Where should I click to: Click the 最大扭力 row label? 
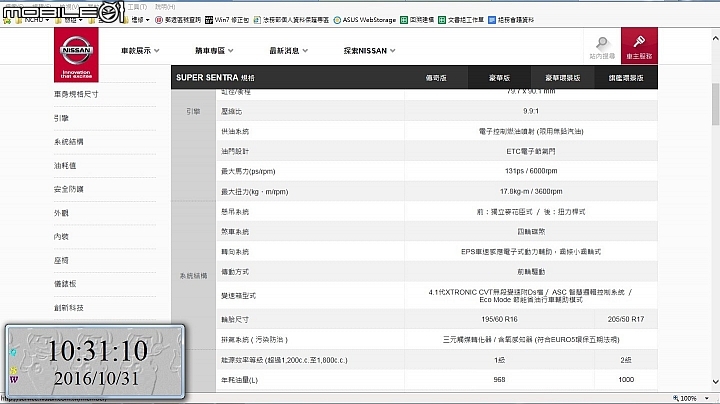(x=254, y=191)
